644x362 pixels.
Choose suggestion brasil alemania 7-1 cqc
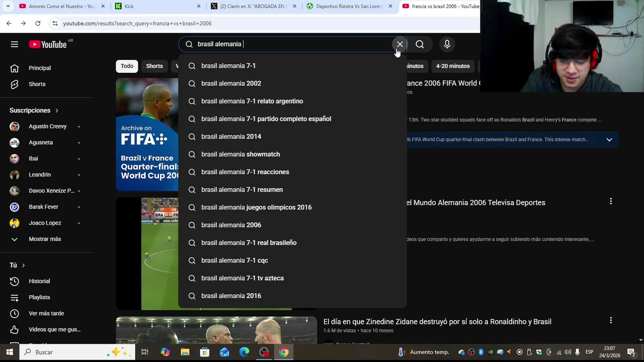(x=292, y=260)
